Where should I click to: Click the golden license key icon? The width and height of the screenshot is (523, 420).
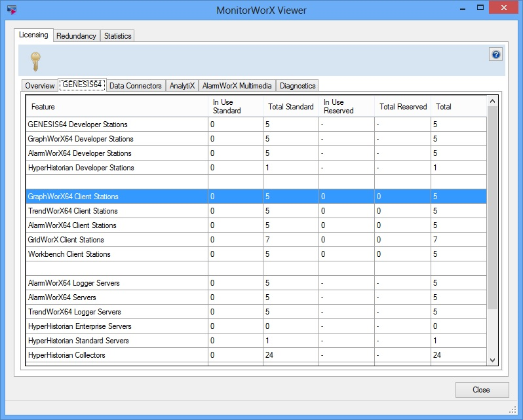pyautogui.click(x=35, y=62)
